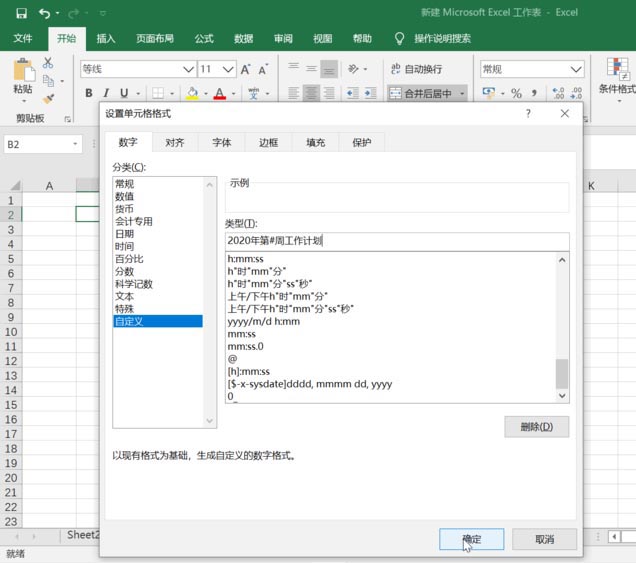The height and width of the screenshot is (563, 636).
Task: Click the Save icon in quick access toolbar
Action: pos(21,13)
